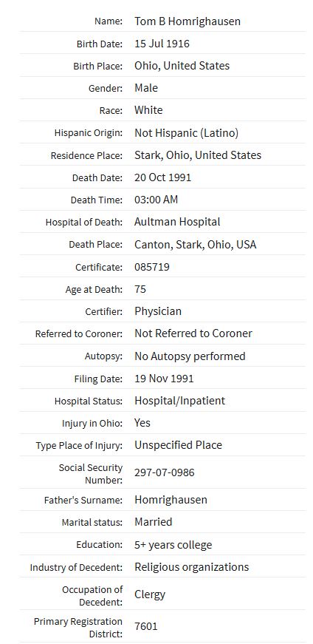Select the Social Security Number 297-07-0986
The height and width of the screenshot is (644, 313).
[x=165, y=472]
